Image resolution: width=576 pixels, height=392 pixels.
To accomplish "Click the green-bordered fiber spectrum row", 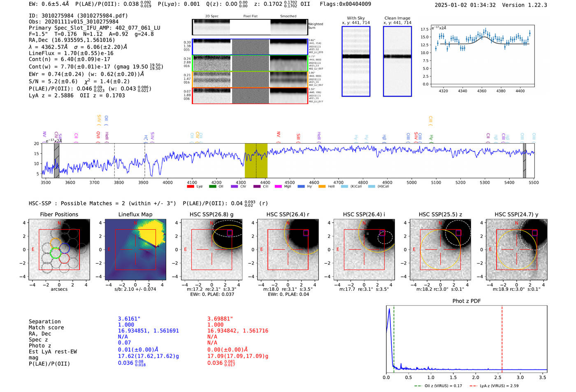I will tap(250, 63).
